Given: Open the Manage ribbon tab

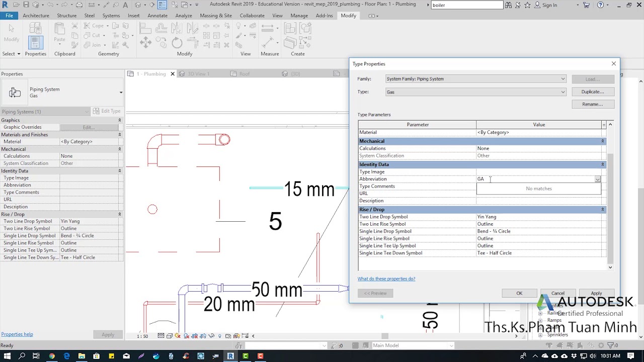Looking at the screenshot, I should point(299,16).
